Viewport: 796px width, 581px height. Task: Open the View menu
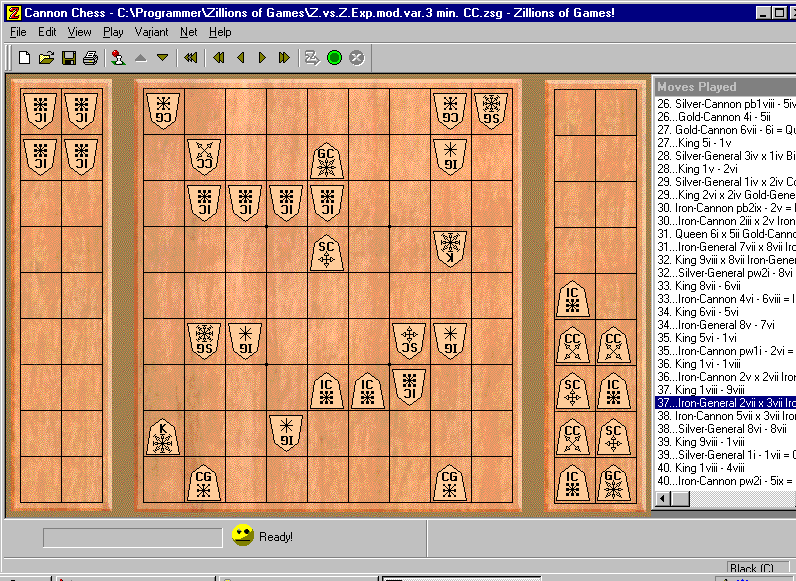[79, 32]
